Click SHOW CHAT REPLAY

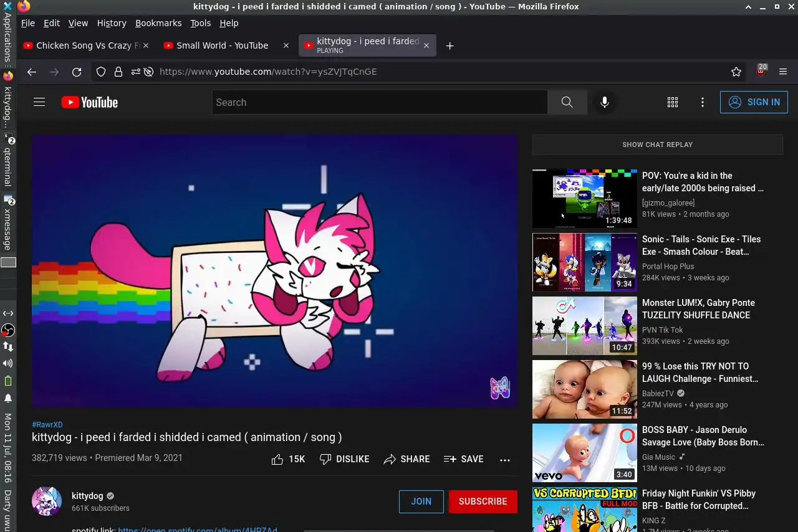click(x=657, y=145)
